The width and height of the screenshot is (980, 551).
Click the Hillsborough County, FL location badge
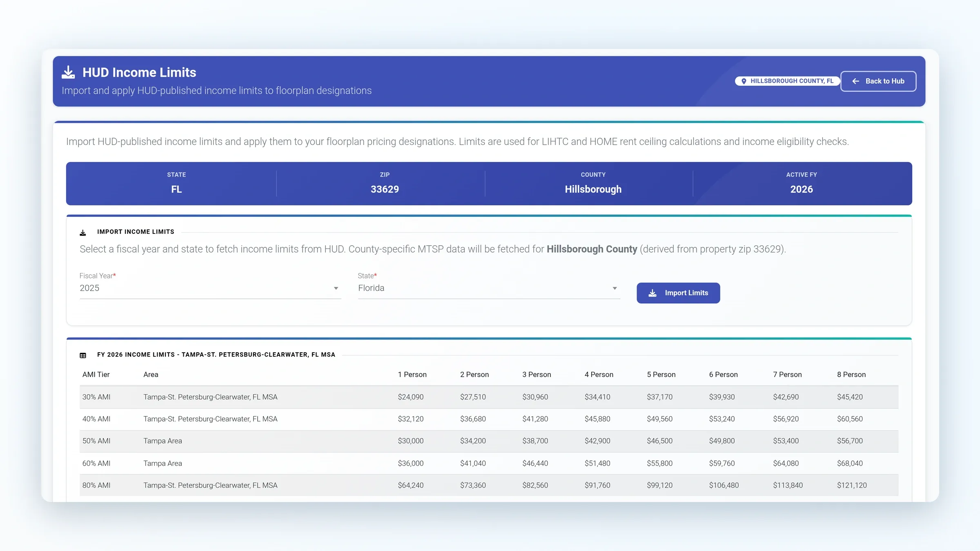click(787, 81)
